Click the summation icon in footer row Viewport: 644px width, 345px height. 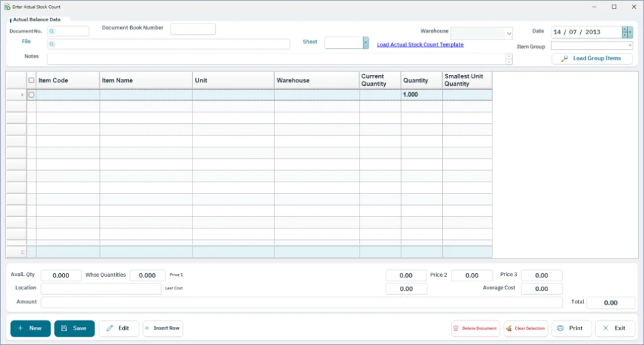pos(23,253)
